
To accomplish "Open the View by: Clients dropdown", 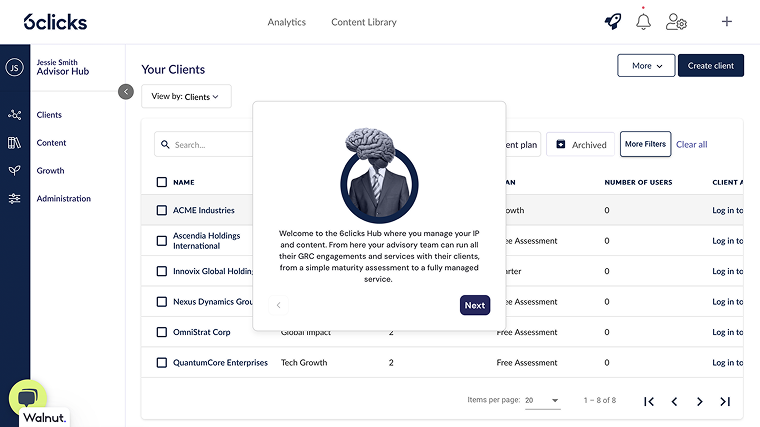I will click(186, 96).
